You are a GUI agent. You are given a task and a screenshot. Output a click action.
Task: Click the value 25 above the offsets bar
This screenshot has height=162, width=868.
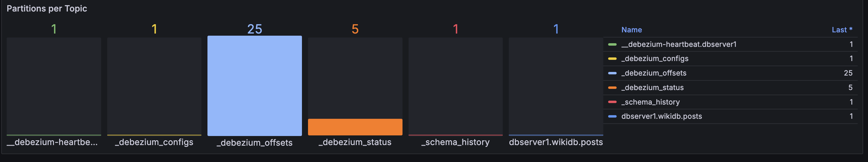point(254,29)
